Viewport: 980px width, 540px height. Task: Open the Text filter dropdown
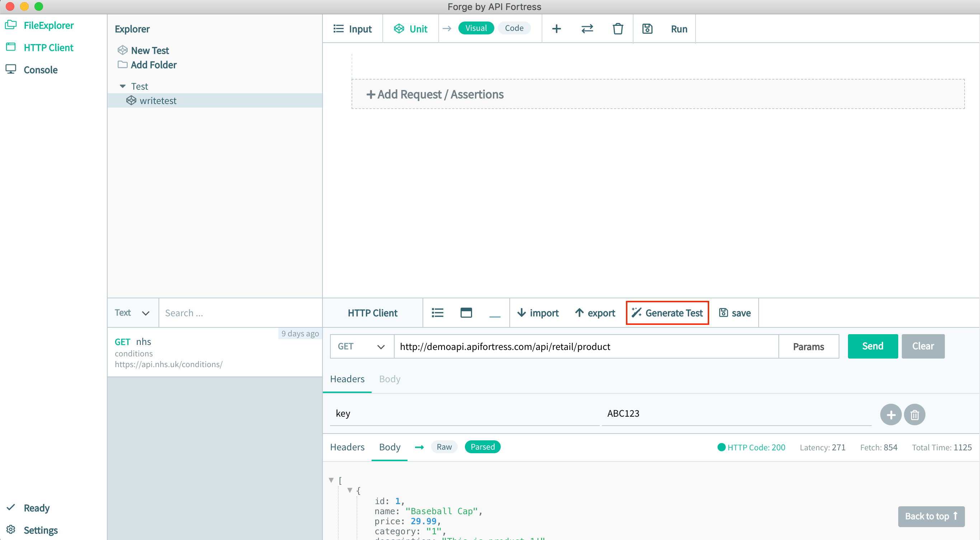132,313
